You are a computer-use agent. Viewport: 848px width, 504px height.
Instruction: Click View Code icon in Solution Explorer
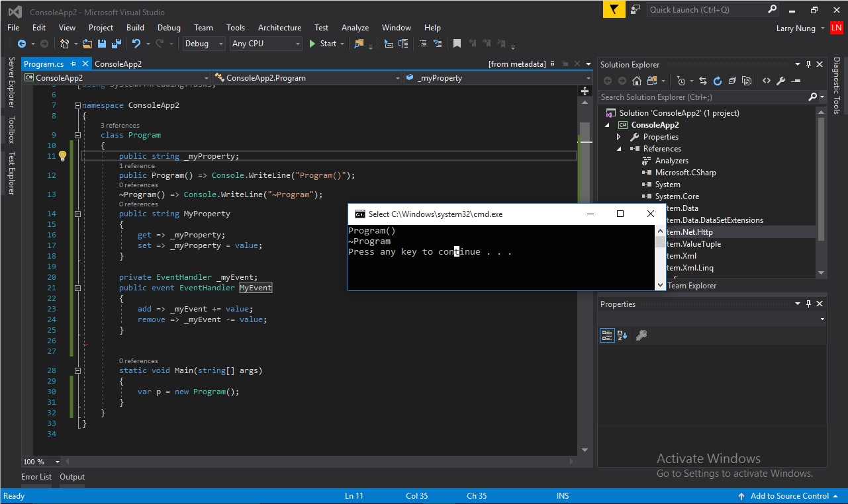tap(767, 81)
